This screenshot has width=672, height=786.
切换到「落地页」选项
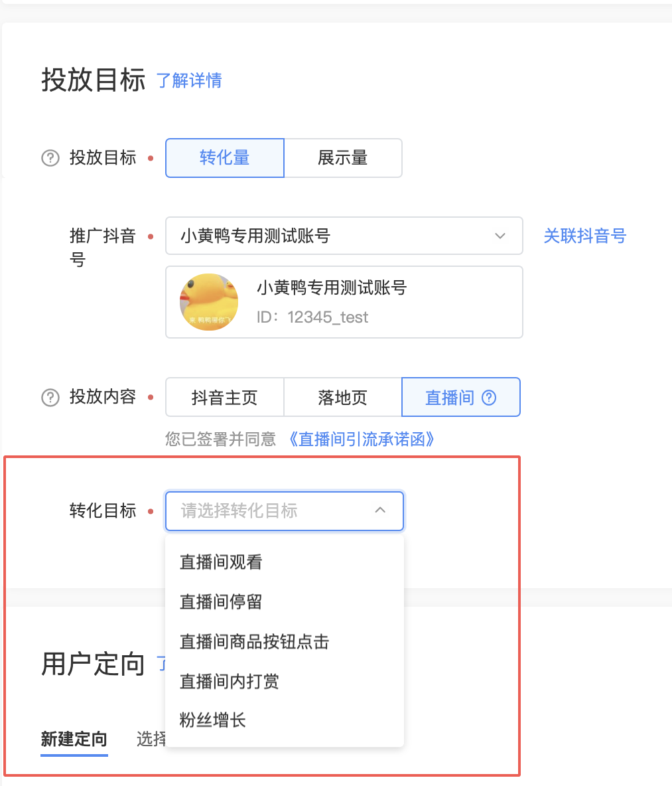click(342, 397)
